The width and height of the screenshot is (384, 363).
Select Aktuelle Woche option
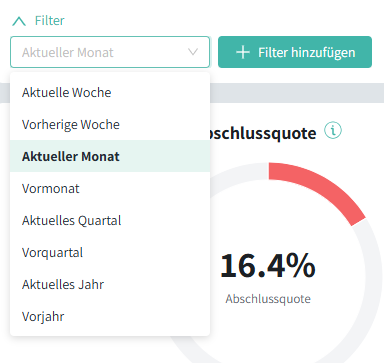[x=110, y=92]
